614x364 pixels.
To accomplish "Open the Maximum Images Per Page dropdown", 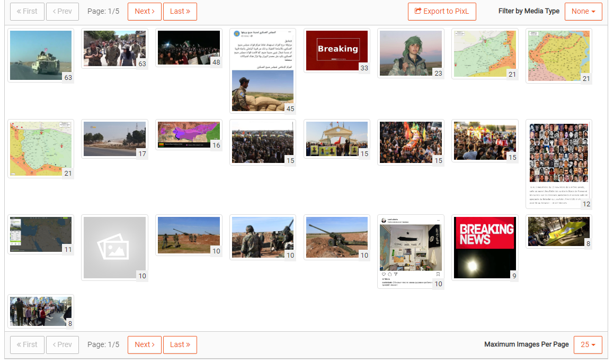I will (588, 344).
